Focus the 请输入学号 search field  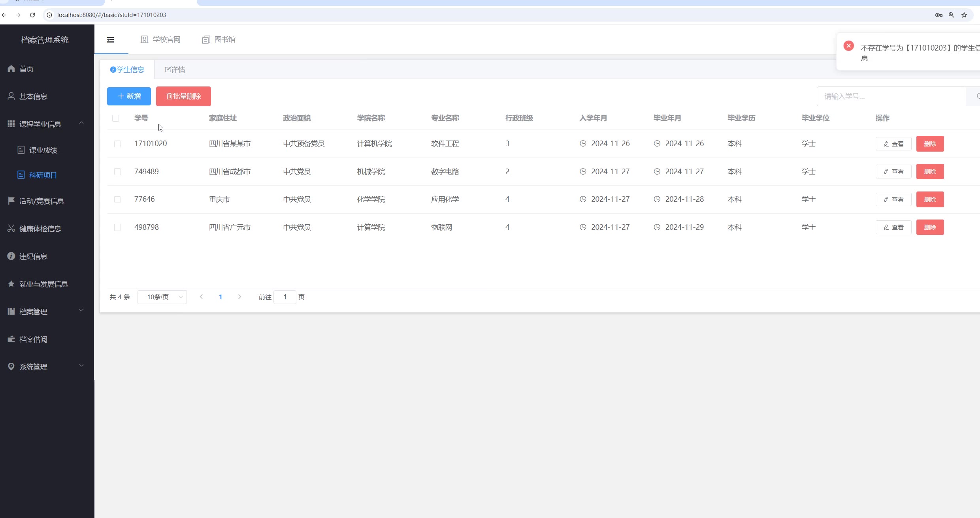[891, 96]
